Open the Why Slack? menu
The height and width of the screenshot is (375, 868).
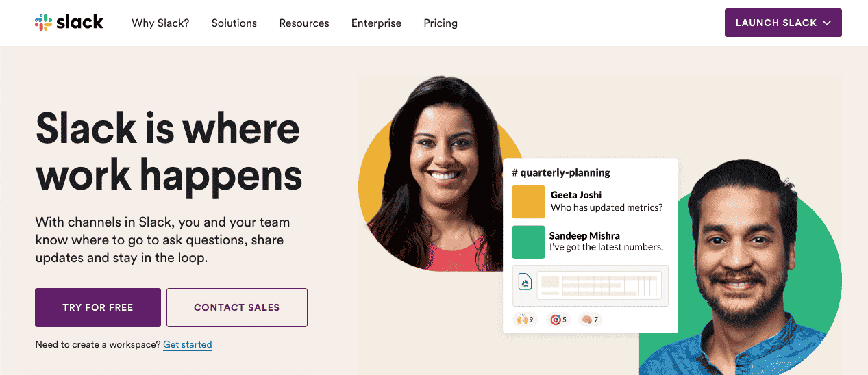click(160, 23)
